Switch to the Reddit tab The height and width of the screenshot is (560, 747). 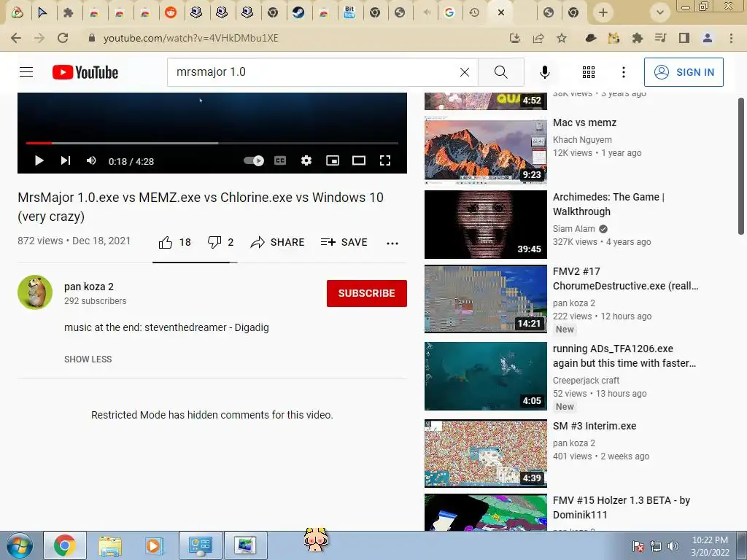tap(171, 12)
